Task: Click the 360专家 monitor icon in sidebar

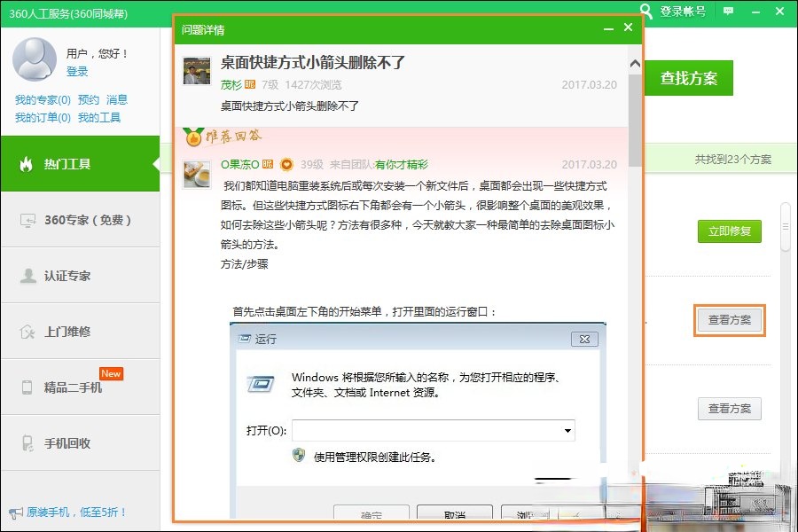Action: coord(27,220)
